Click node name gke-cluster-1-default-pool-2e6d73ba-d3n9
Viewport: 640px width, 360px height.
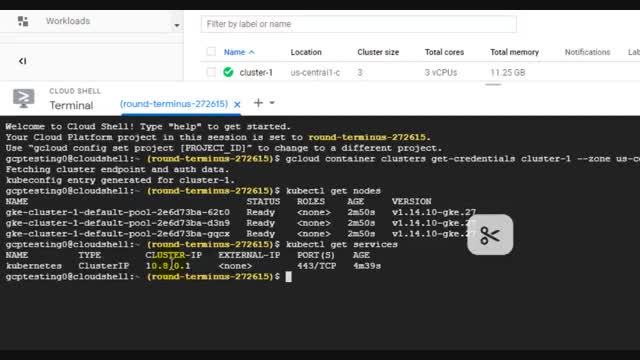pos(118,223)
